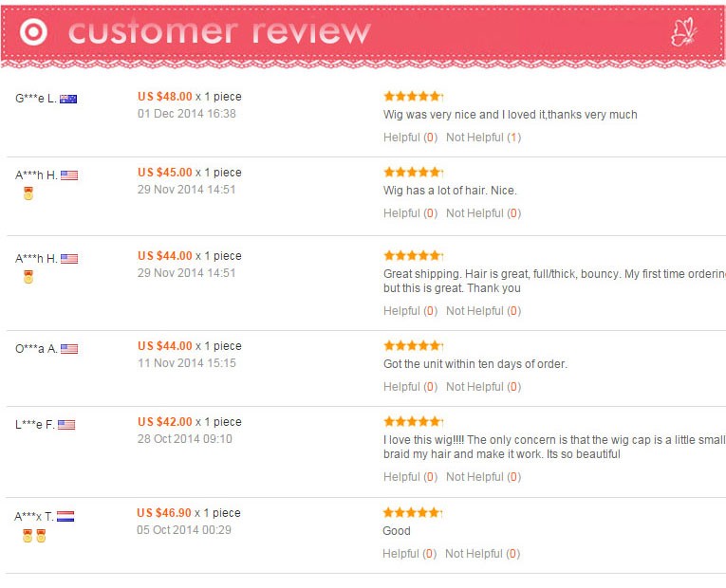The image size is (726, 588).
Task: Click the US flag beside L***e F.
Action: click(x=66, y=425)
